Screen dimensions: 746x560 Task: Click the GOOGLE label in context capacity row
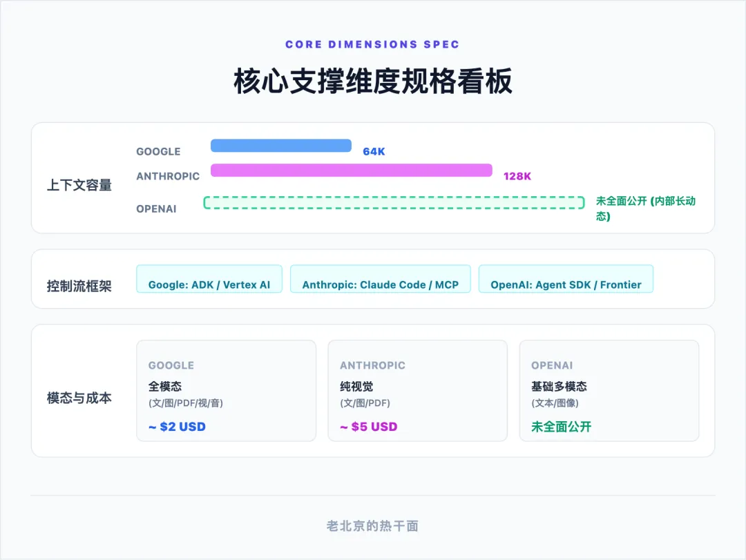pos(158,152)
